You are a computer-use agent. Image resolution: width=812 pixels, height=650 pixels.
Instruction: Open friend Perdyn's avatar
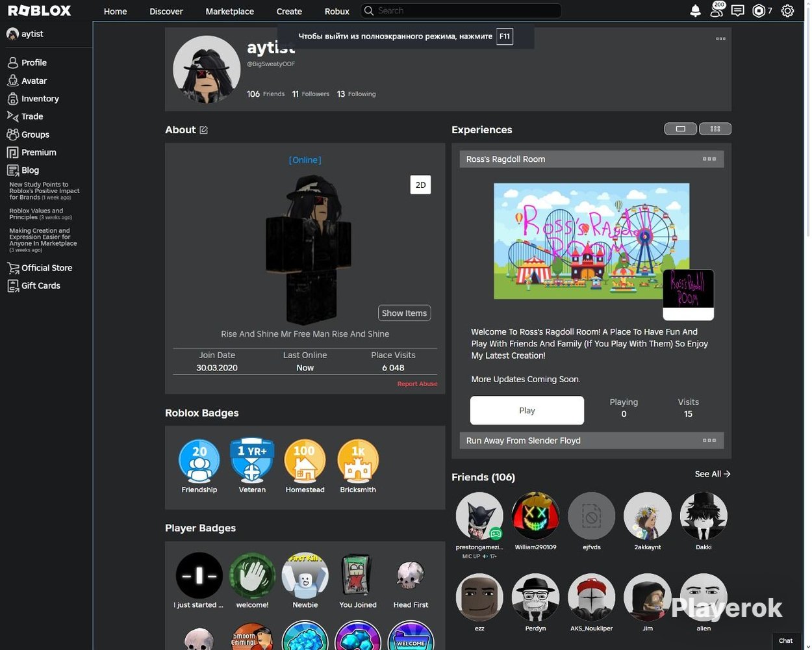[x=535, y=597]
